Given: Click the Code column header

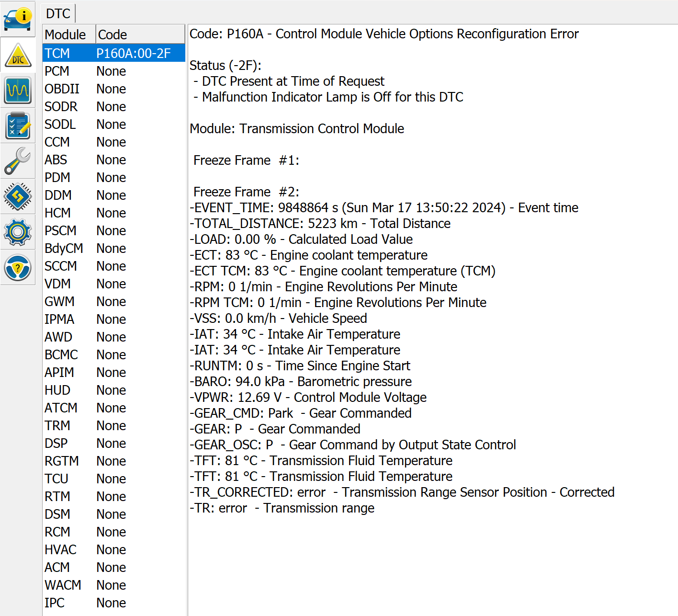Looking at the screenshot, I should pyautogui.click(x=140, y=34).
